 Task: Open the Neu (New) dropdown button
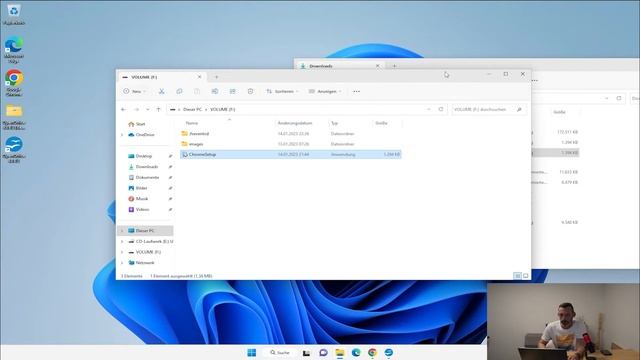135,91
